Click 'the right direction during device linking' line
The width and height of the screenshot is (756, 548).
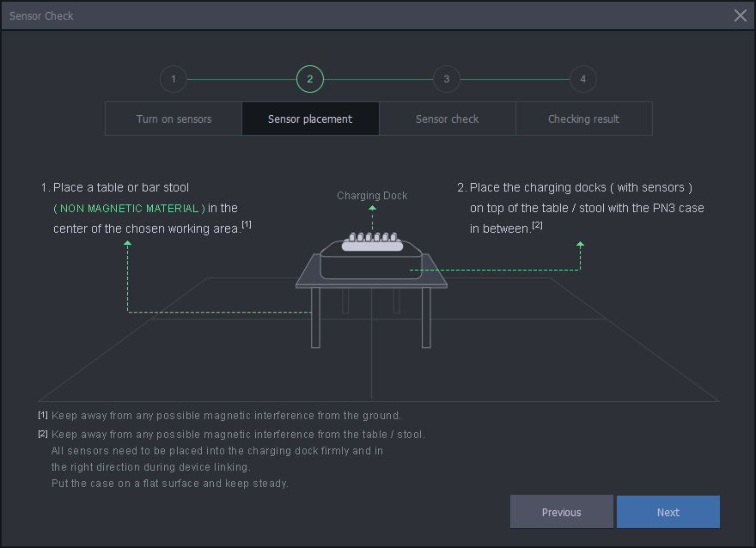(x=151, y=467)
